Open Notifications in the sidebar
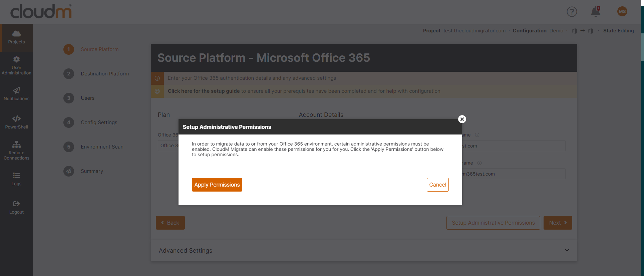This screenshot has height=276, width=644. tap(16, 94)
